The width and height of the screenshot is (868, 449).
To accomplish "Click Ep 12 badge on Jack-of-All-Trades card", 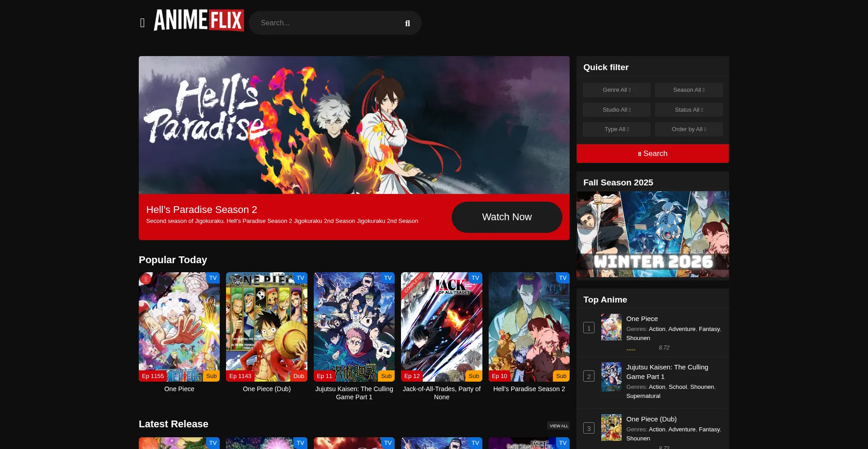I will tap(412, 376).
